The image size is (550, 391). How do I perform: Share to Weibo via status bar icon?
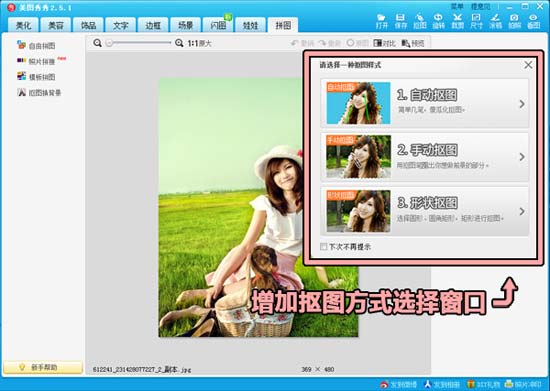click(398, 385)
